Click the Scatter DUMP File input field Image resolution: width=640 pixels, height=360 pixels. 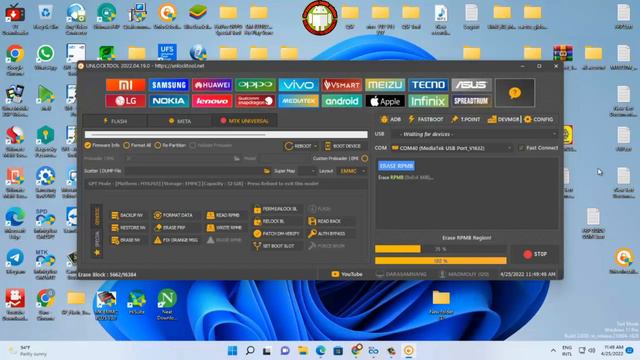click(193, 171)
